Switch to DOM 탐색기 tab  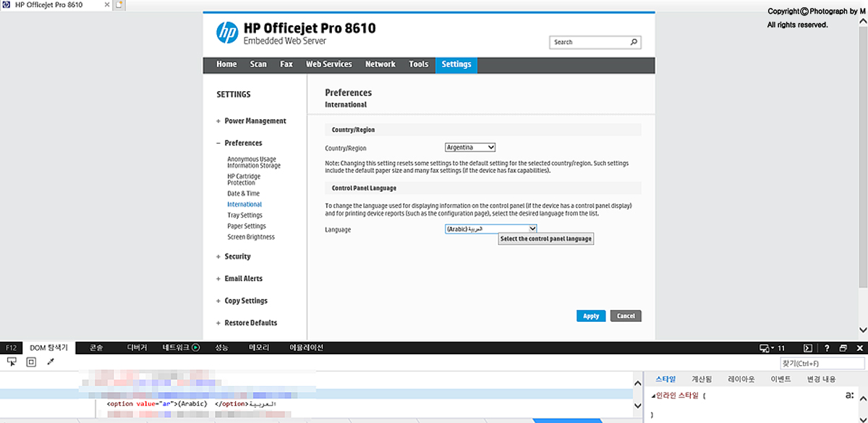click(x=49, y=348)
